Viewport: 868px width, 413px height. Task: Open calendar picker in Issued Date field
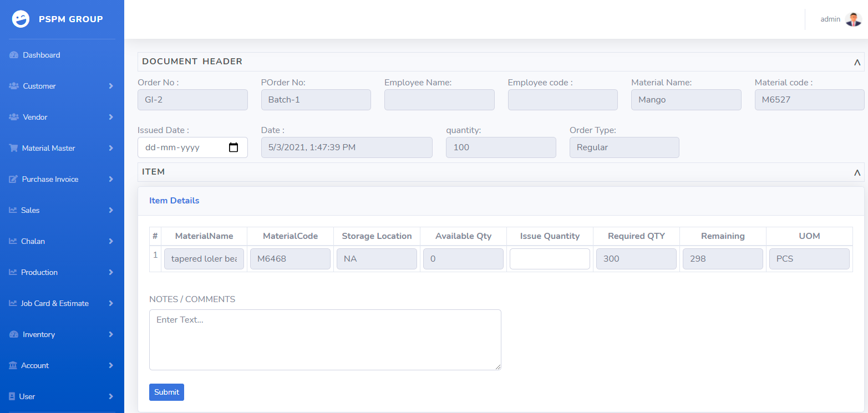(234, 147)
